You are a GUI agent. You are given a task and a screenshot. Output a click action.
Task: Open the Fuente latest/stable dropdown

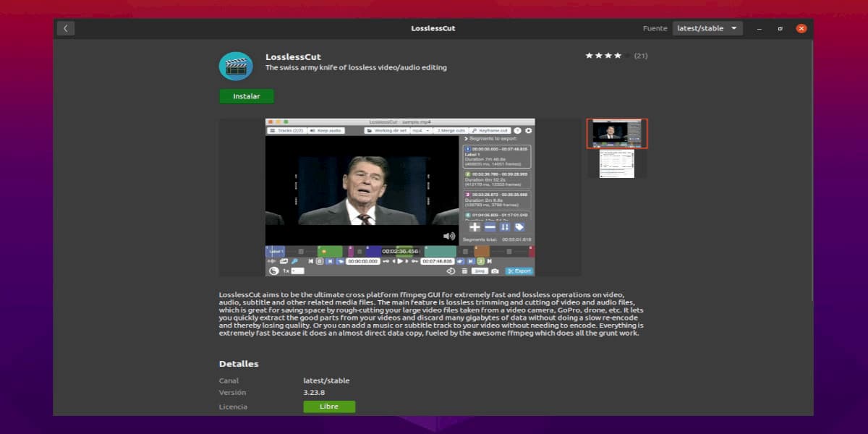[x=707, y=29]
